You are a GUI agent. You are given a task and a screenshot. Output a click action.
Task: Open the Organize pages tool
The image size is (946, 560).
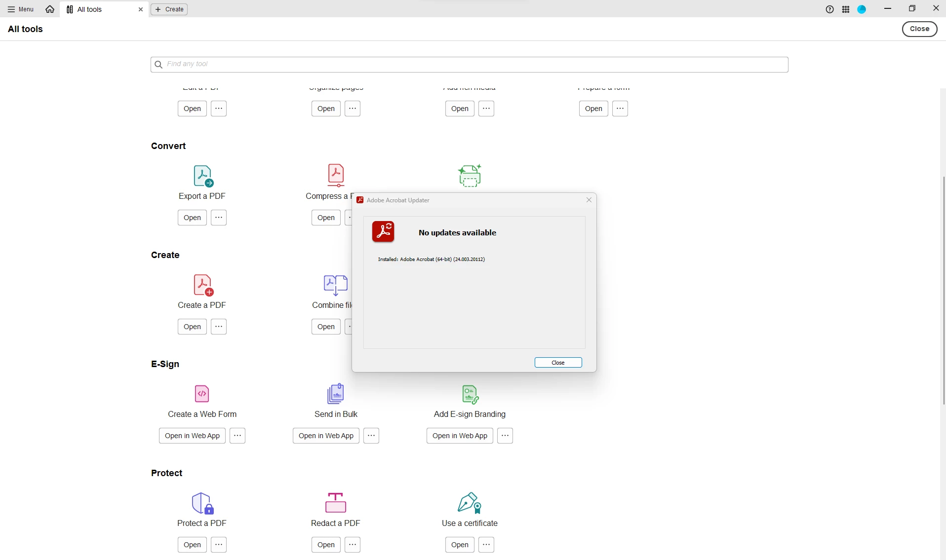coord(326,109)
